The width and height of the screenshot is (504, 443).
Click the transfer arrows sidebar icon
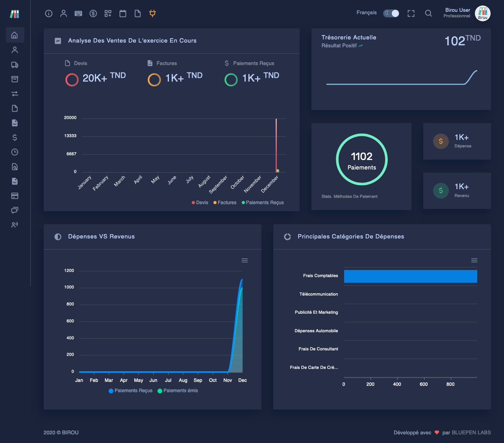(15, 94)
